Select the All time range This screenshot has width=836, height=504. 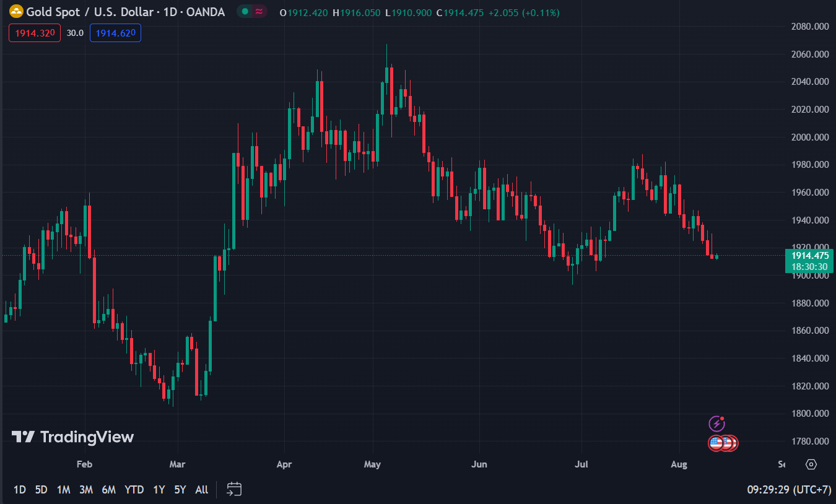(x=201, y=490)
